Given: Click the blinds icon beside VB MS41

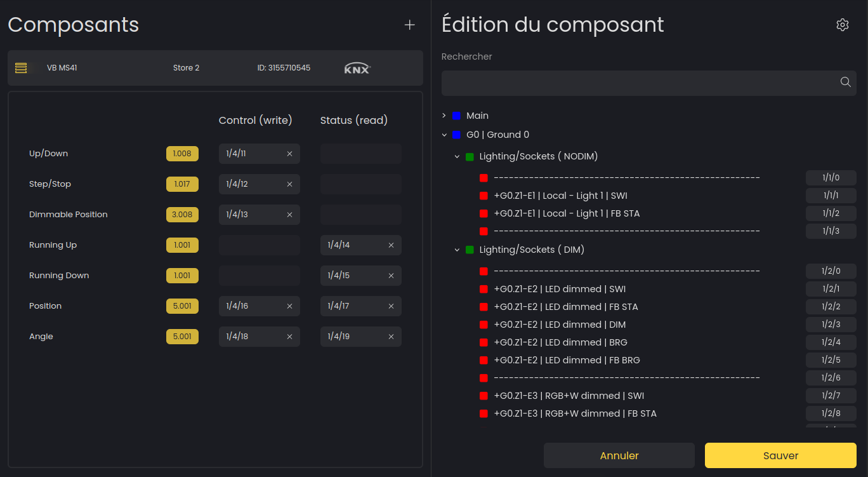Looking at the screenshot, I should click(21, 68).
